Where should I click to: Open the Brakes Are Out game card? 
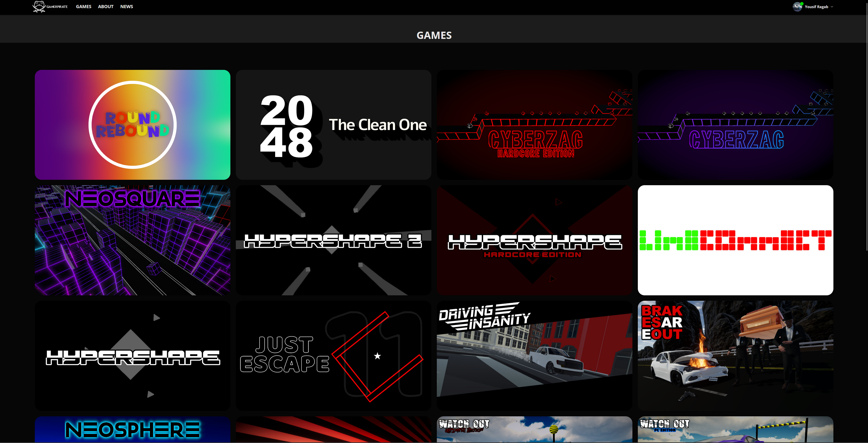pyautogui.click(x=735, y=355)
